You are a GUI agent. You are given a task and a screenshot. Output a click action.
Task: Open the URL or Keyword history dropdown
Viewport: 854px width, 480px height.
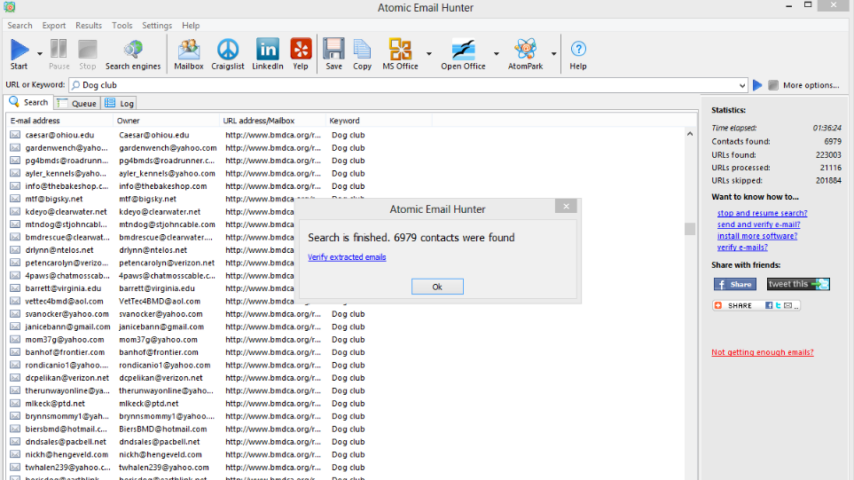[x=742, y=85]
